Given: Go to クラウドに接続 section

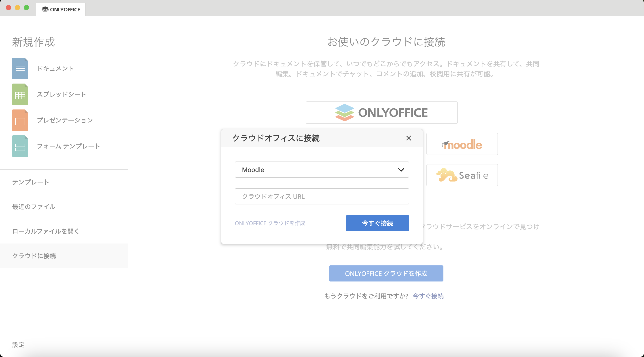Looking at the screenshot, I should pyautogui.click(x=34, y=256).
